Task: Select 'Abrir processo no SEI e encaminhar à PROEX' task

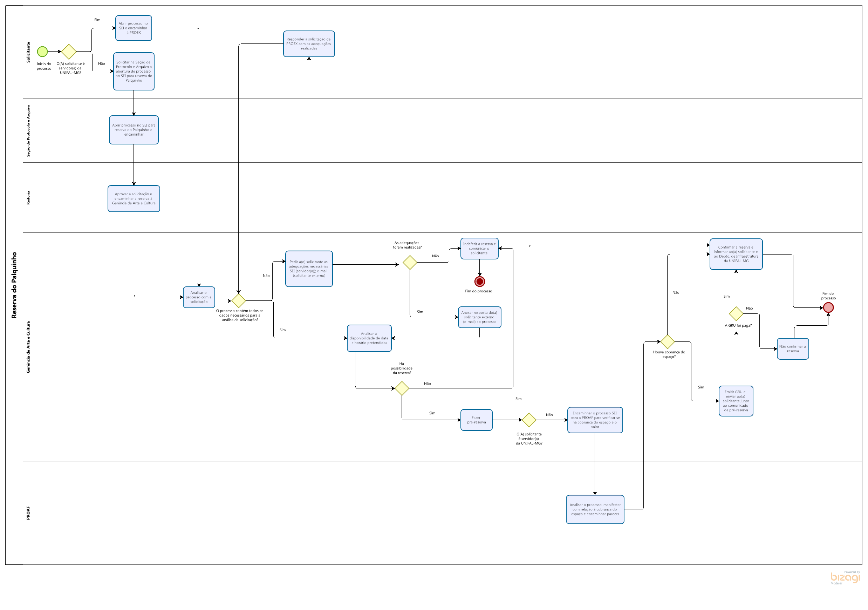Action: pos(134,28)
